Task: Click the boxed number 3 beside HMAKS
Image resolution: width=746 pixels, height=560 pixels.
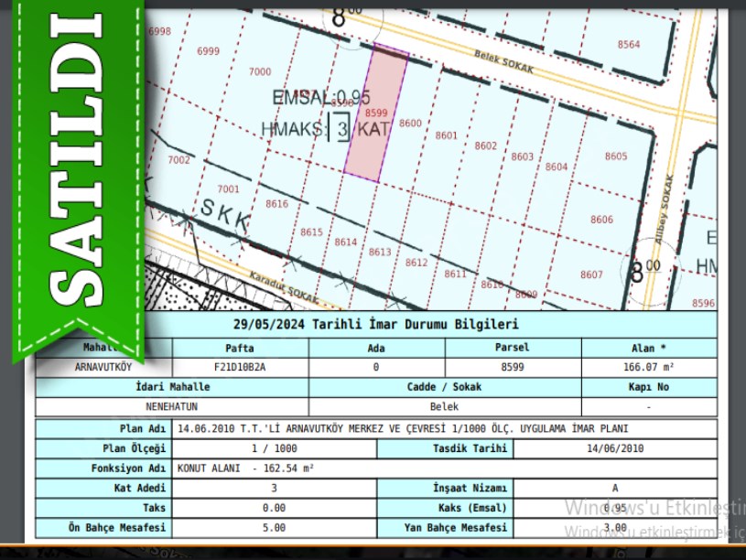Action: coord(341,129)
